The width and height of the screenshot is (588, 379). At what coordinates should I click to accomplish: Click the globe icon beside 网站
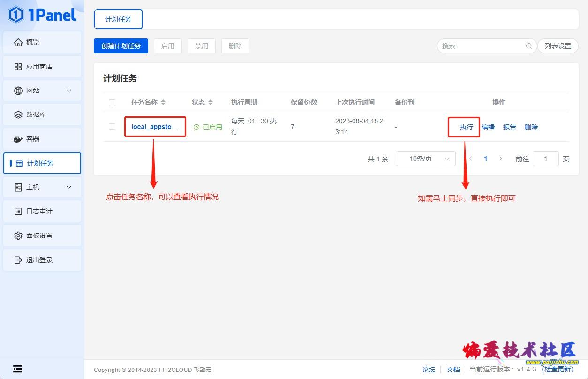(x=18, y=91)
